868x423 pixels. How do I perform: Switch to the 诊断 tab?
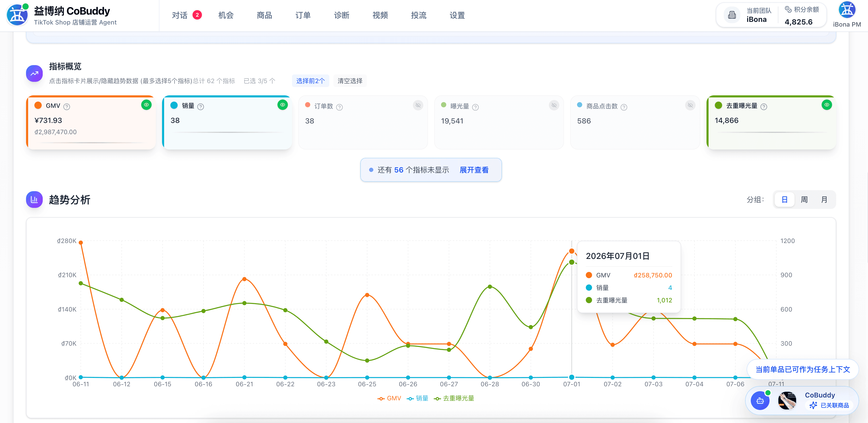341,15
